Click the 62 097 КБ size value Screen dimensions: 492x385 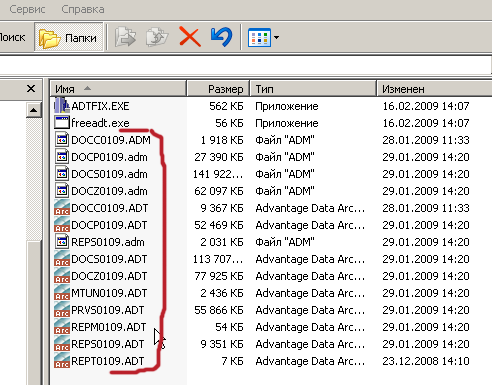(219, 191)
